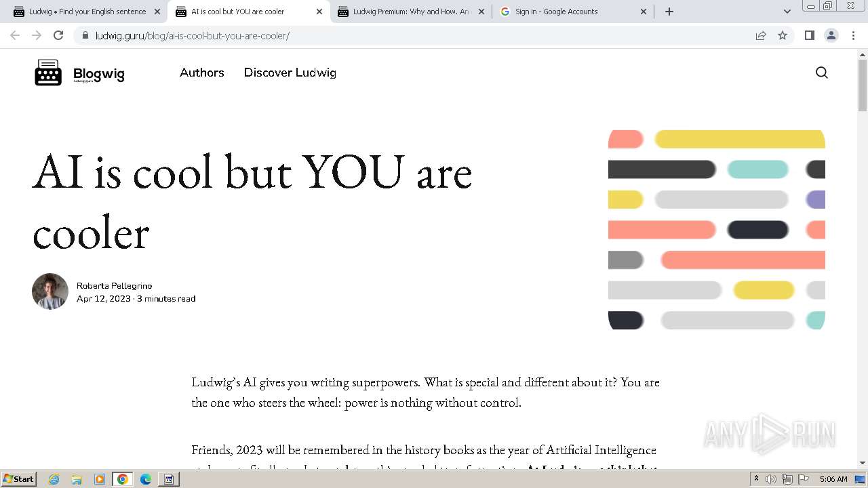Open the Discover Ludwig menu link
868x488 pixels.
[290, 73]
